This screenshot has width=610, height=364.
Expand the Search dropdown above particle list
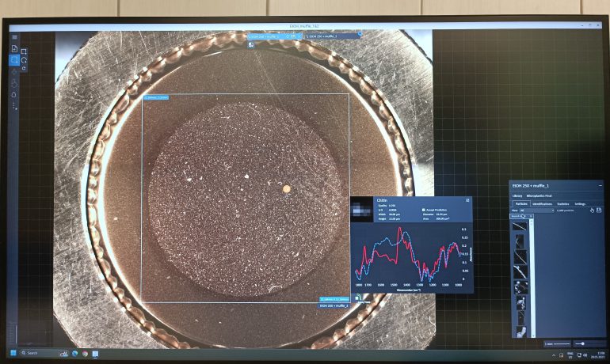tap(521, 216)
